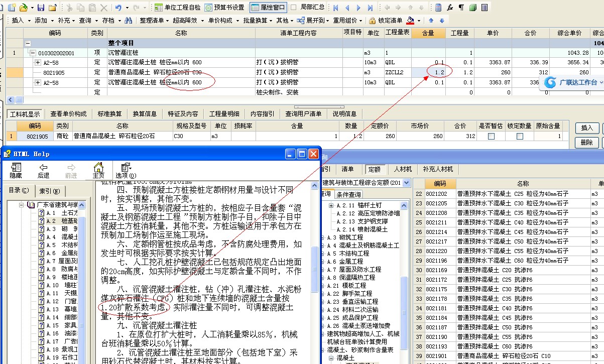Image resolution: width=604 pixels, height=364 pixels.
Task: Open the 添加 dropdown menu
Action: pos(44,21)
